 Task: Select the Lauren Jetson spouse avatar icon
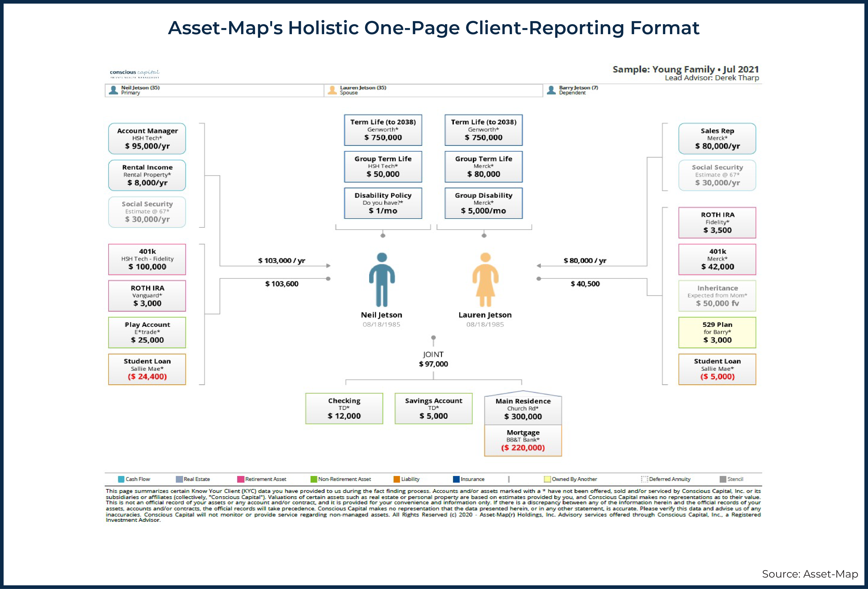click(x=332, y=90)
